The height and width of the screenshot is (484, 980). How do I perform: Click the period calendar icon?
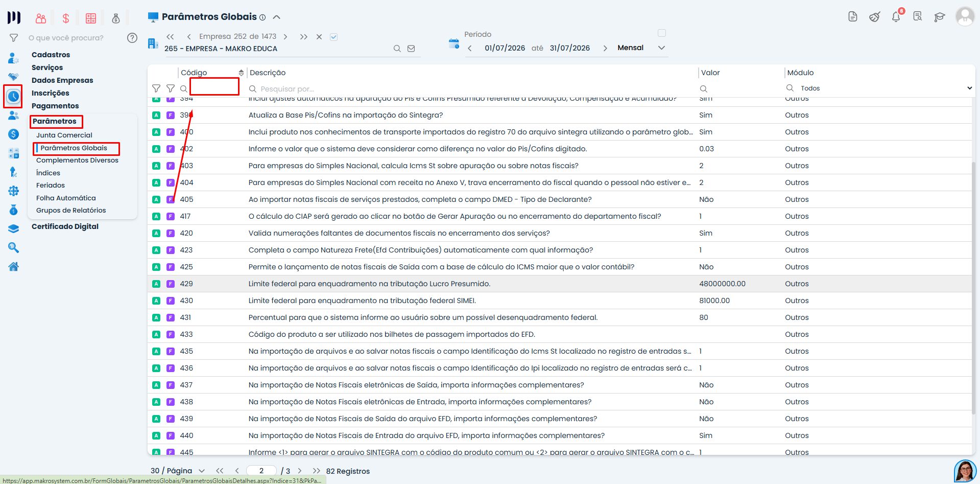click(x=453, y=44)
